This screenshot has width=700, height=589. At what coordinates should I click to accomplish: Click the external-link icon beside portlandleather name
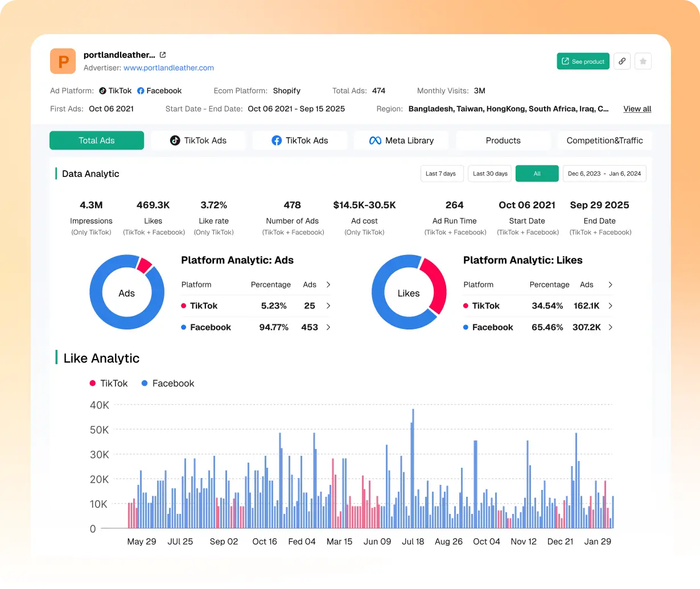(x=163, y=55)
